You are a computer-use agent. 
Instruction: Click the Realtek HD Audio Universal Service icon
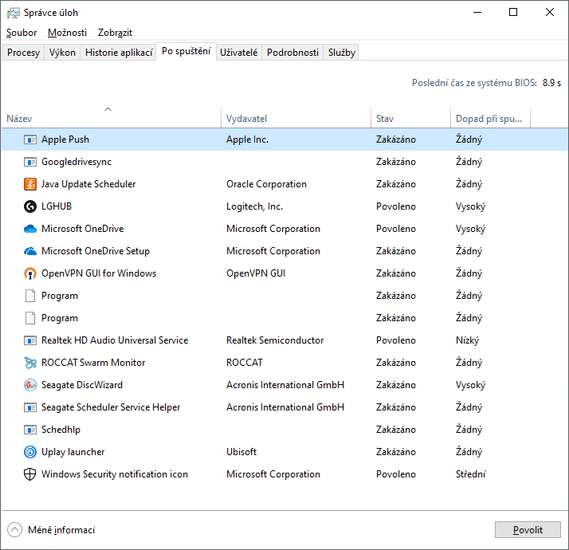pos(30,341)
